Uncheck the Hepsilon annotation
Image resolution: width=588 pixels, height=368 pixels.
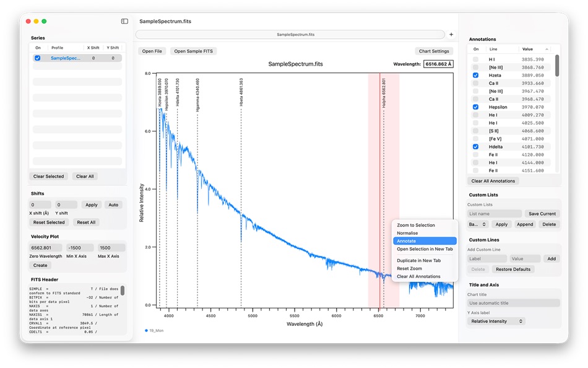(x=475, y=107)
